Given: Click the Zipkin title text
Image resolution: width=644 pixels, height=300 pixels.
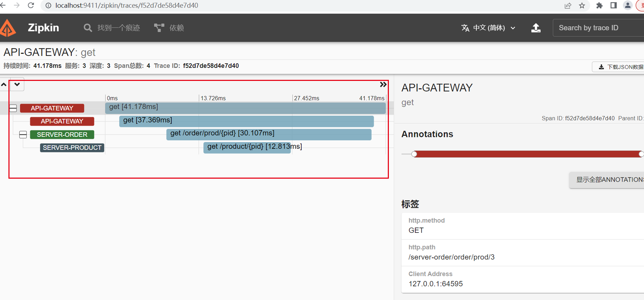Looking at the screenshot, I should 43,28.
